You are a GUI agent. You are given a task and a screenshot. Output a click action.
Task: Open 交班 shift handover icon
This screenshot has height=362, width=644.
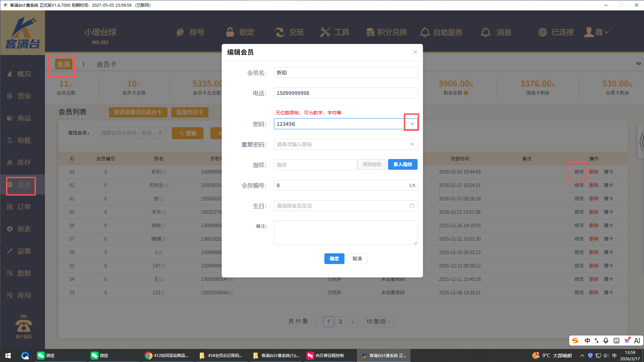(x=279, y=32)
